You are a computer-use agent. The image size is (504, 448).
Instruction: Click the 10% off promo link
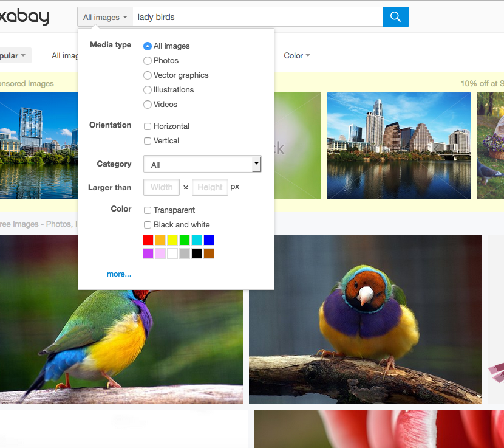click(x=482, y=84)
